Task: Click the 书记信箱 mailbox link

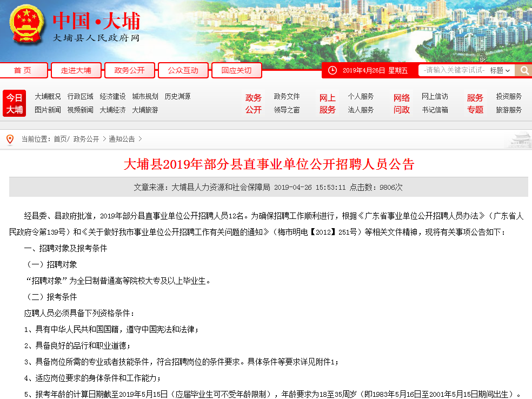Action: coord(435,109)
